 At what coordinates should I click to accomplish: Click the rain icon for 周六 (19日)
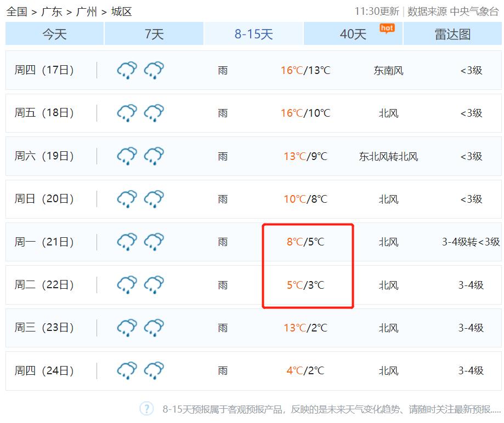click(127, 156)
